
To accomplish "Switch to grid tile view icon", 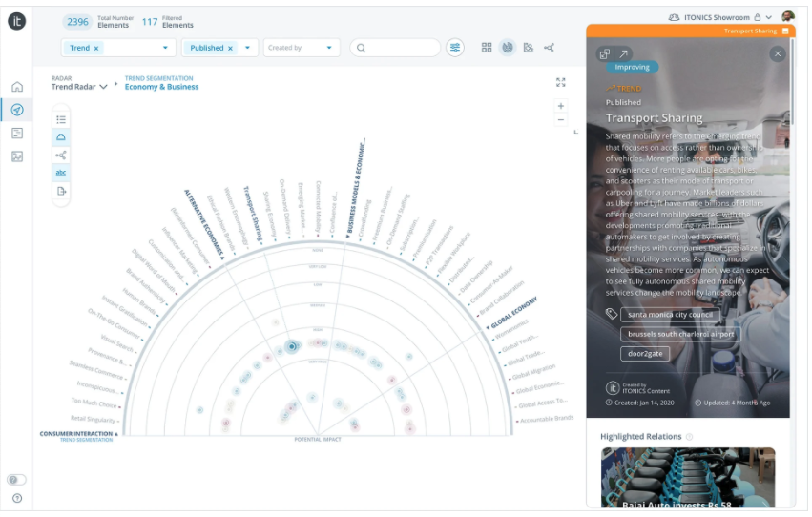I will [487, 48].
